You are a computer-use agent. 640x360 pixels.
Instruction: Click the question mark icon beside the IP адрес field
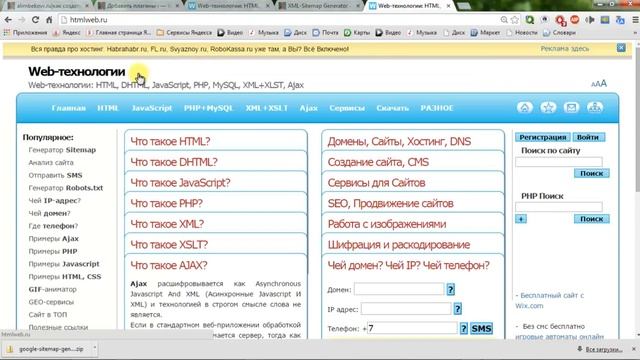(458, 309)
